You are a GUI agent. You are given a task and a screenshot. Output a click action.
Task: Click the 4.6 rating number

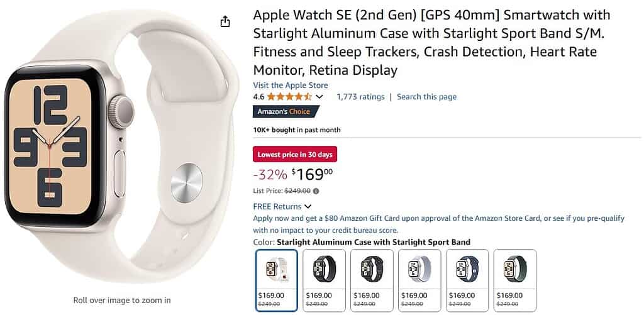point(258,97)
